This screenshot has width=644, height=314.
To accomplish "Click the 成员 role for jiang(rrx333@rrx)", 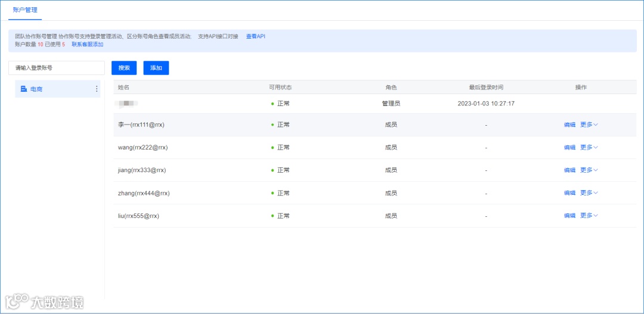I will tap(391, 170).
